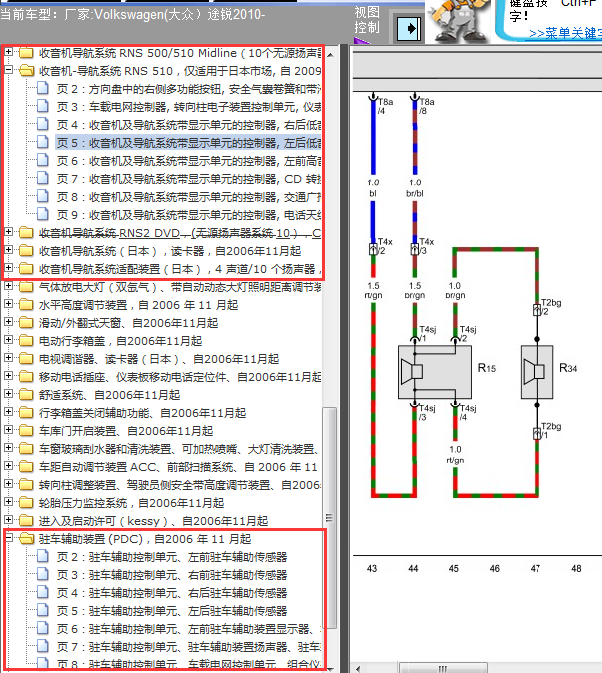Image resolution: width=602 pixels, height=673 pixels.
Task: Click folder icon of 气体放电大灯（双氙气）
Action: pos(26,287)
